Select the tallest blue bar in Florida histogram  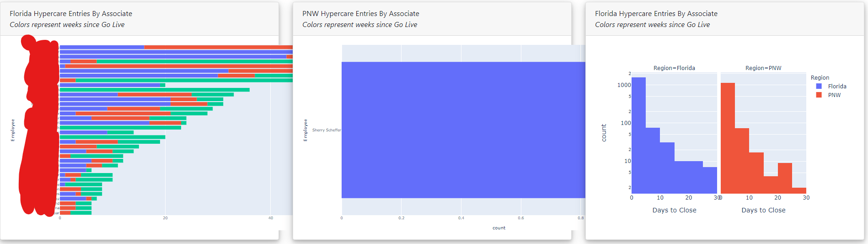coord(638,136)
